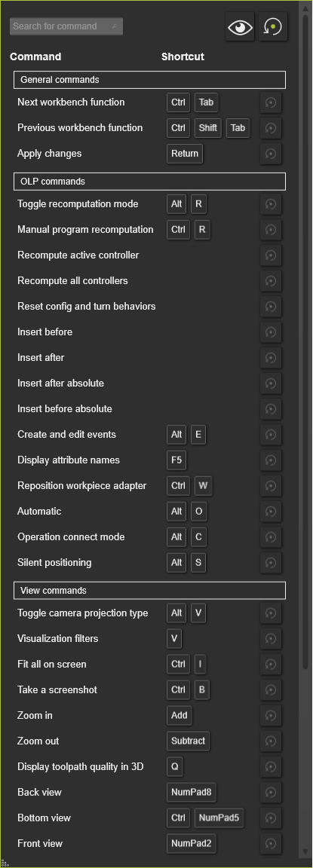Viewport: 313px width, 868px height.
Task: Click the NumPad8 key for Back view
Action: (x=191, y=792)
